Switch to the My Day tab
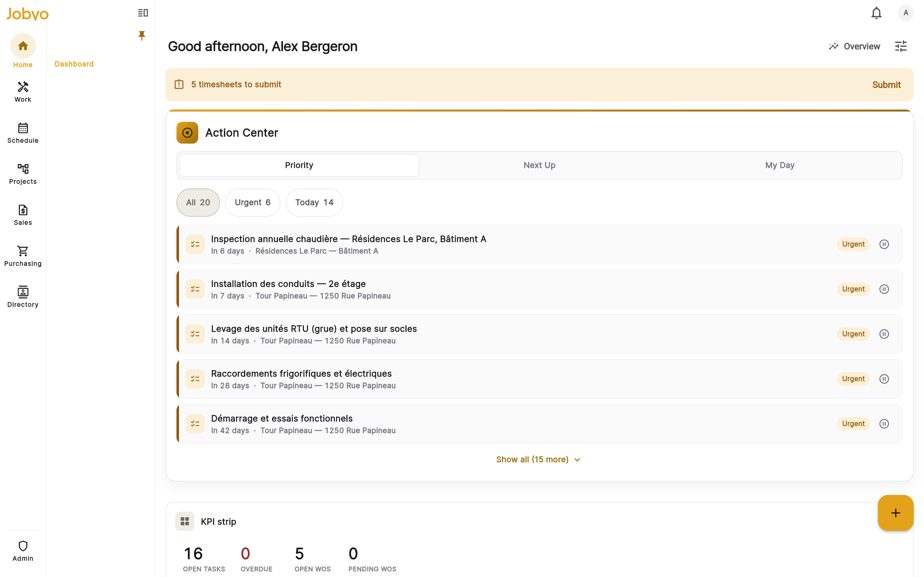This screenshot has width=924, height=577. (780, 165)
